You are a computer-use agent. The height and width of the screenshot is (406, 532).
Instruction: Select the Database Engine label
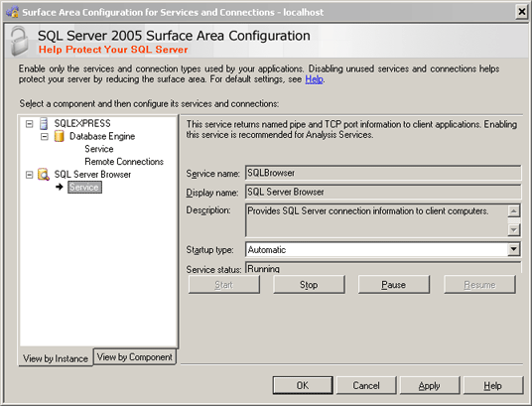(x=102, y=136)
